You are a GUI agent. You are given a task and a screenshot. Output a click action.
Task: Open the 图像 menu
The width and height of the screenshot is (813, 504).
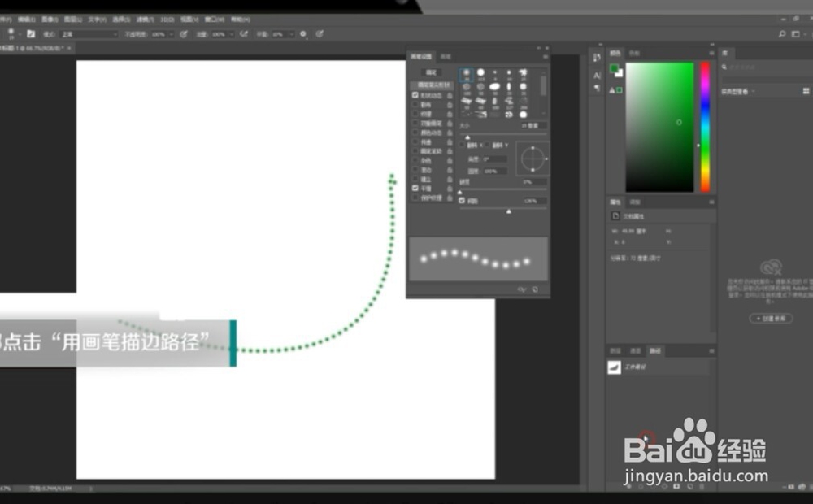click(x=50, y=20)
